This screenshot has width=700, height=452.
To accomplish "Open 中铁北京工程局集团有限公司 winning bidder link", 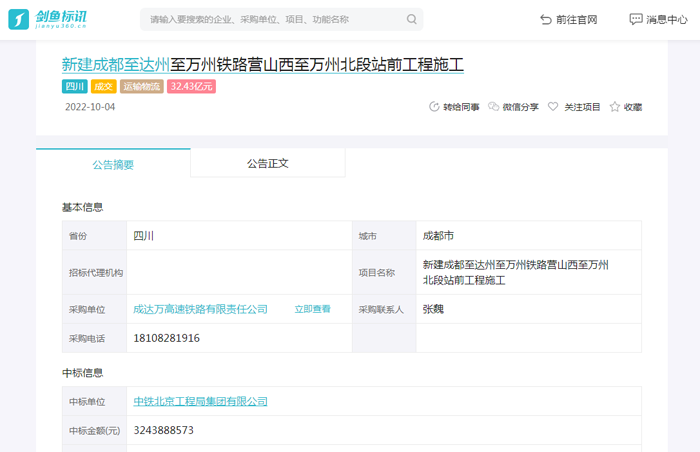I will click(200, 401).
